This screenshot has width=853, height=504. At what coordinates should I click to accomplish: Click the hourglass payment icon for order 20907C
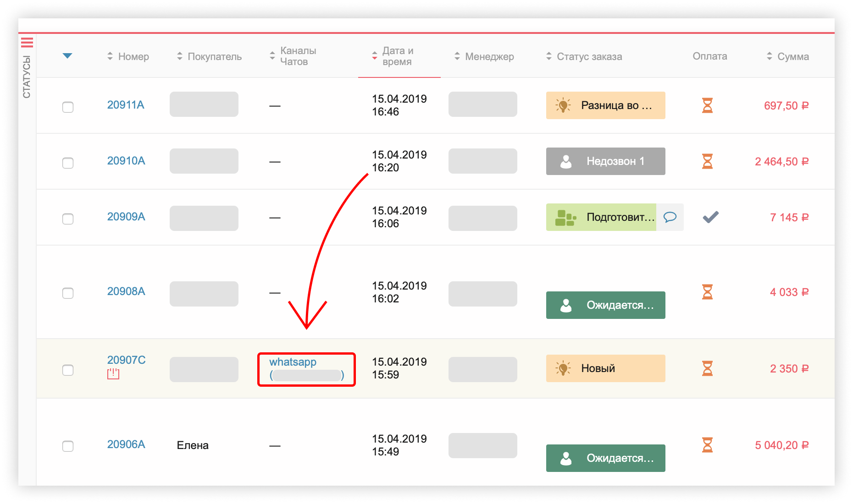click(x=708, y=368)
